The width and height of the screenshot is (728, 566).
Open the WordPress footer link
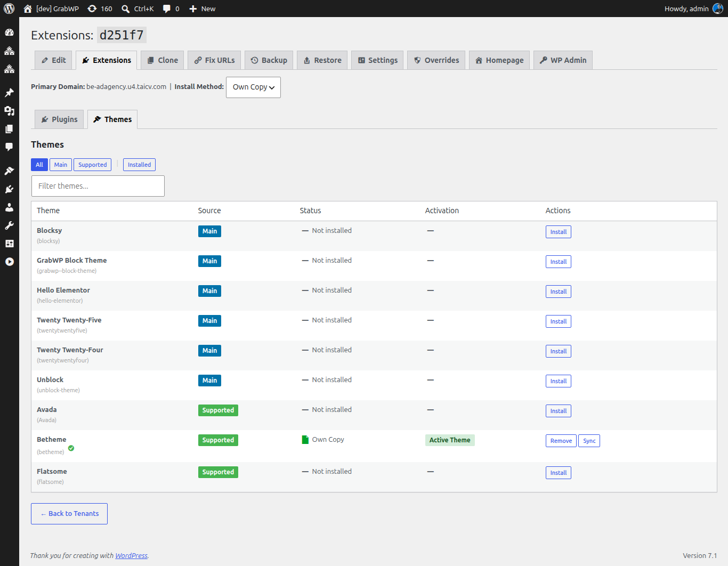(131, 555)
